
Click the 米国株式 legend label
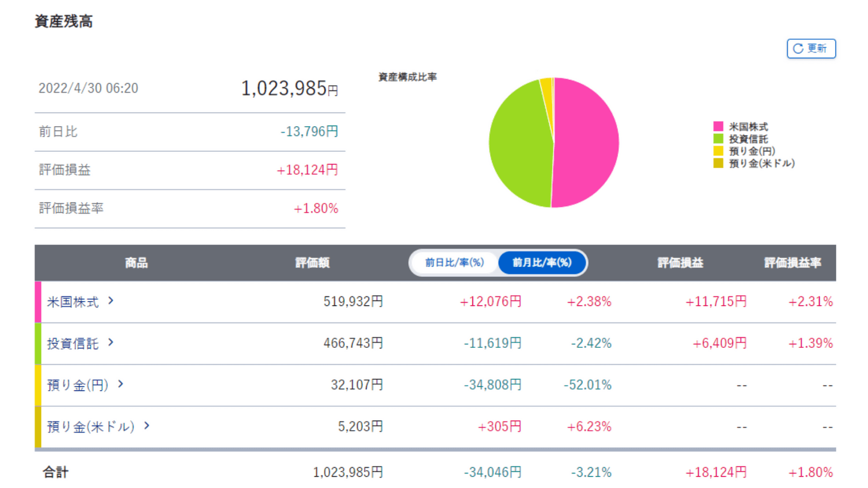click(x=748, y=127)
